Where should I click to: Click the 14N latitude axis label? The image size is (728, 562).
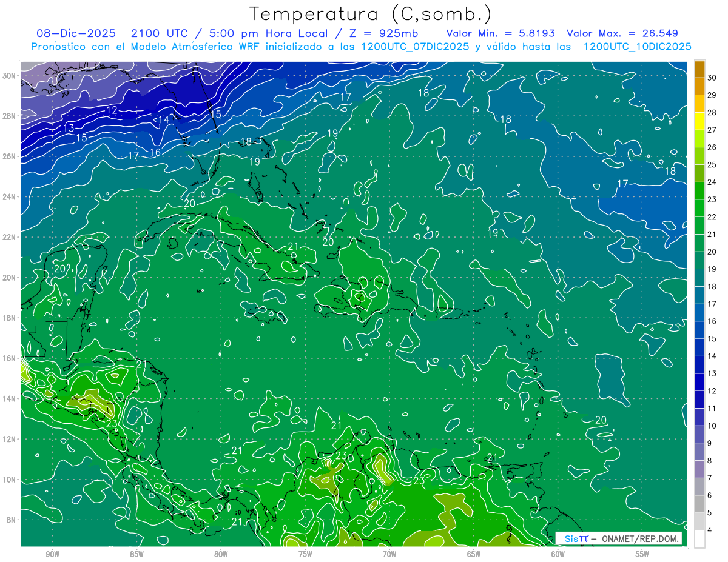(x=10, y=398)
